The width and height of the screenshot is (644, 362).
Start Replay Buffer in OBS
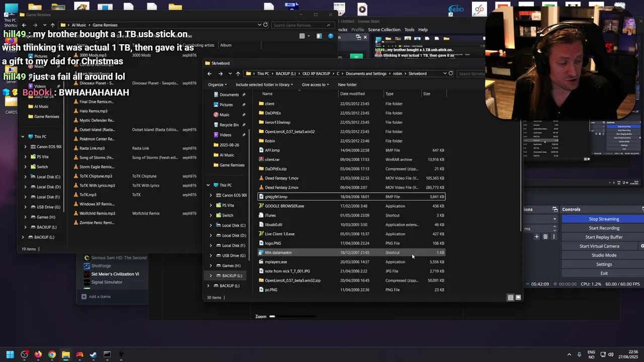604,237
